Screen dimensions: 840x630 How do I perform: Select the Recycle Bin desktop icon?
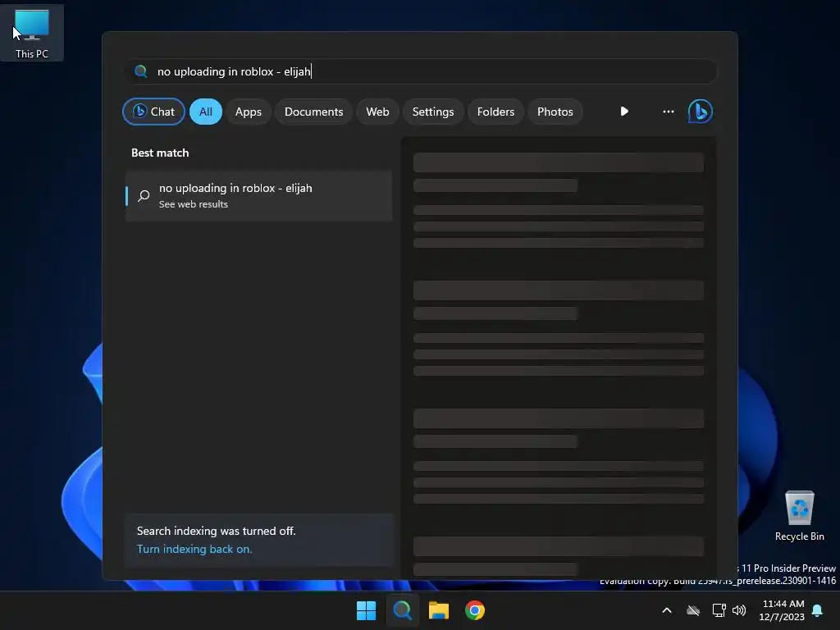point(799,516)
